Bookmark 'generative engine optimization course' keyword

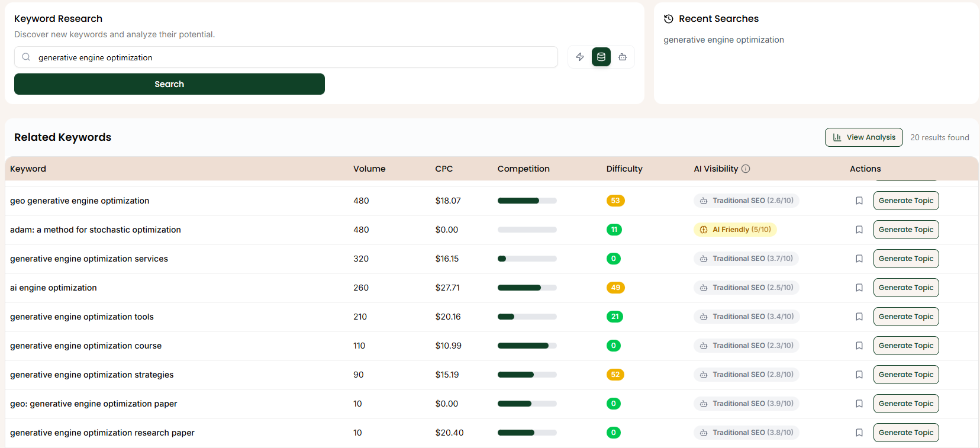(x=859, y=346)
